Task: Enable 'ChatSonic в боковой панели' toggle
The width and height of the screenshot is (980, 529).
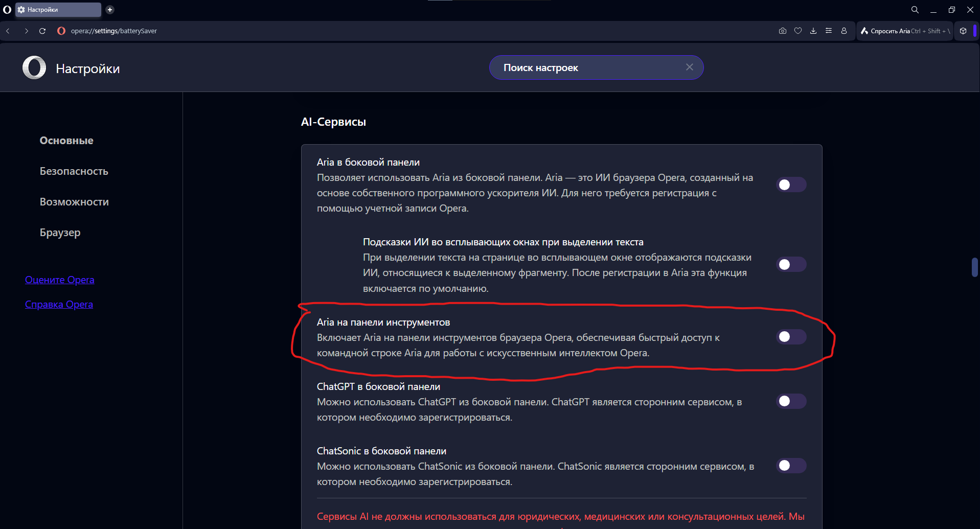Action: click(791, 466)
